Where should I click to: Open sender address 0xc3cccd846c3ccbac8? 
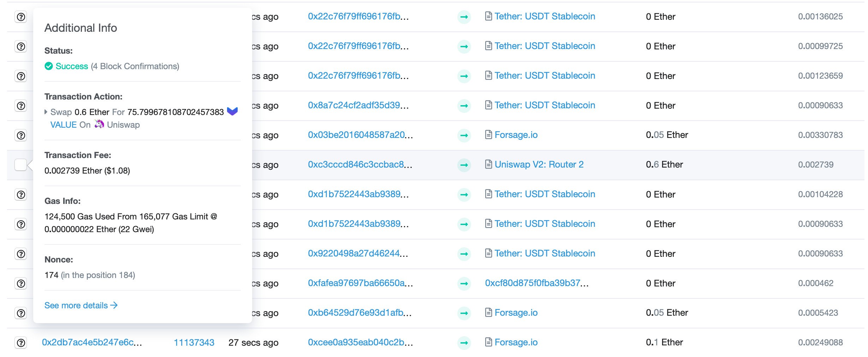359,164
